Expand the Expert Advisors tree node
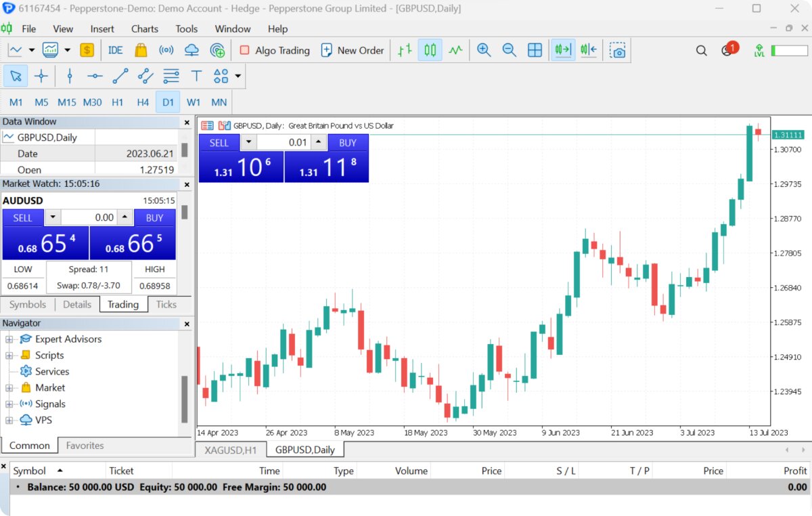 pos(9,339)
